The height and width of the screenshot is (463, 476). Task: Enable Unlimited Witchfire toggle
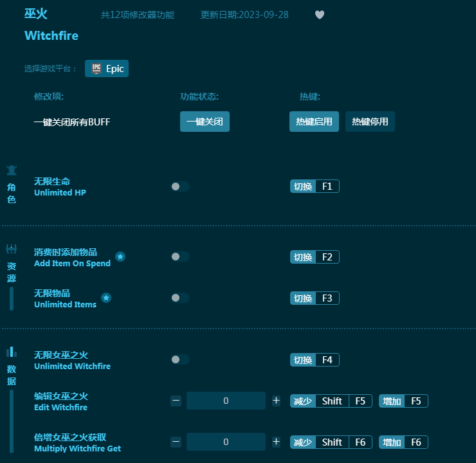(179, 359)
